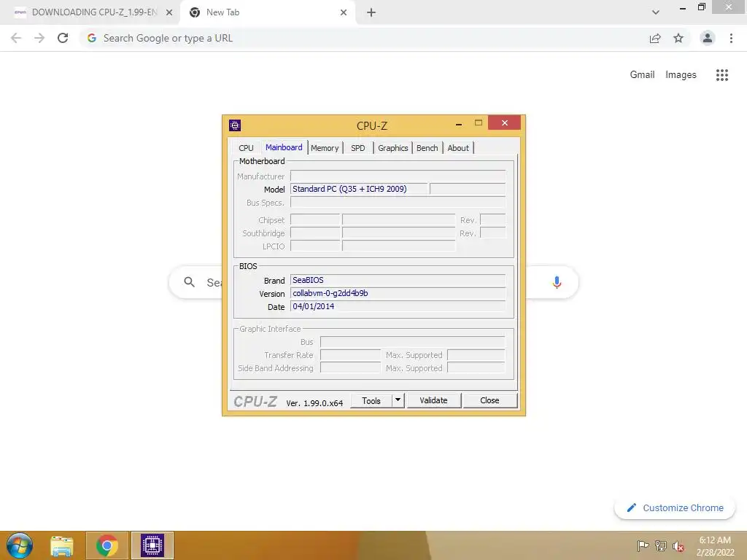The height and width of the screenshot is (560, 747).
Task: Expand the Tools dropdown arrow
Action: [x=398, y=400]
